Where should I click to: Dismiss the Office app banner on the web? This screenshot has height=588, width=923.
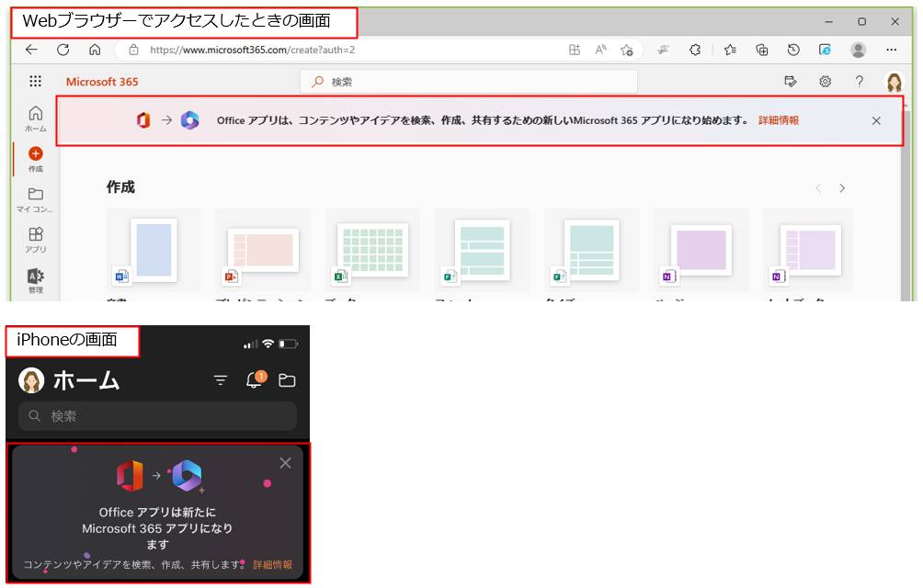(876, 120)
